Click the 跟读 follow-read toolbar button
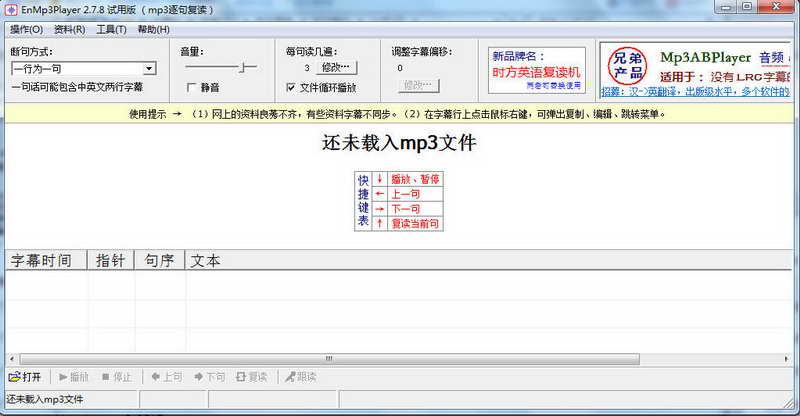Image resolution: width=800 pixels, height=416 pixels. [301, 377]
